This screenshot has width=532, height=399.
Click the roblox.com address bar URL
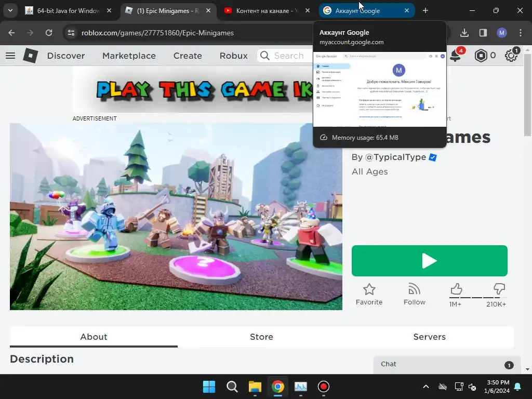point(157,33)
